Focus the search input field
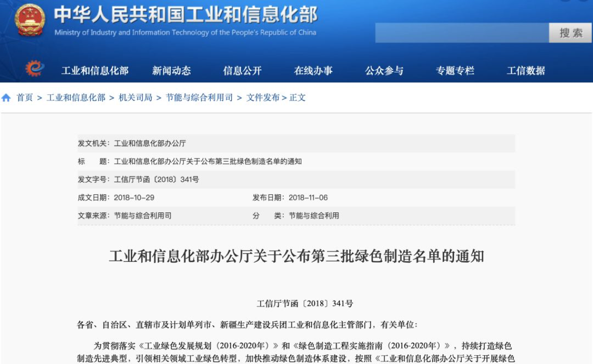593x364 pixels. pos(462,33)
